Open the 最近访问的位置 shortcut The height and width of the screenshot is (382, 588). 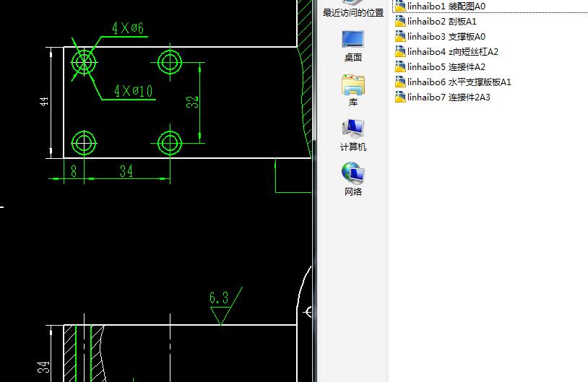(x=353, y=9)
